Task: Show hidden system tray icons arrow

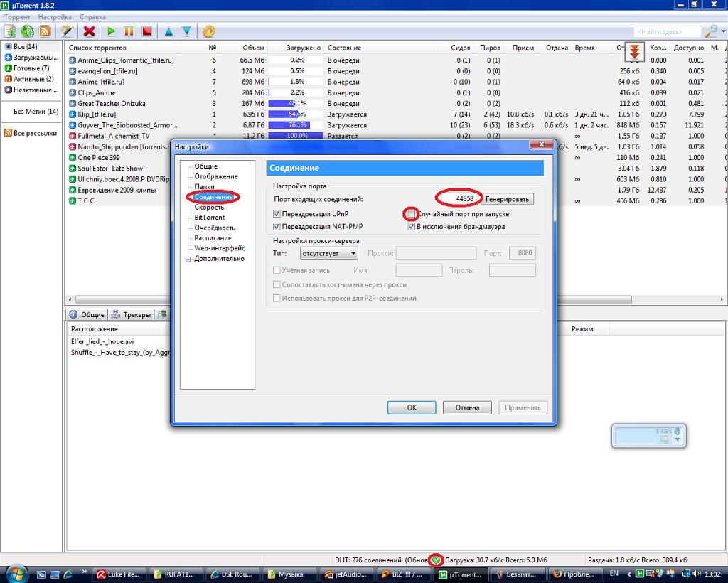Action: coord(629,574)
